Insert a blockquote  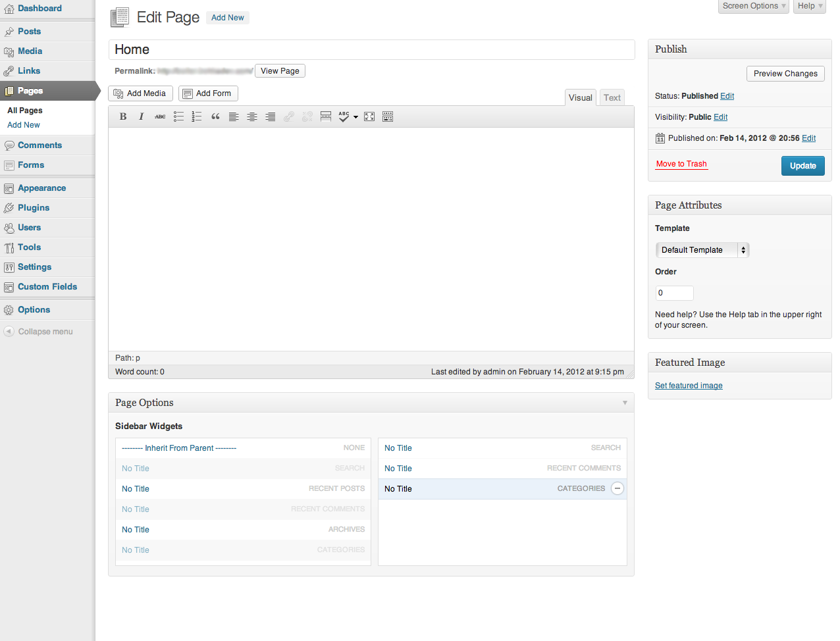tap(215, 116)
